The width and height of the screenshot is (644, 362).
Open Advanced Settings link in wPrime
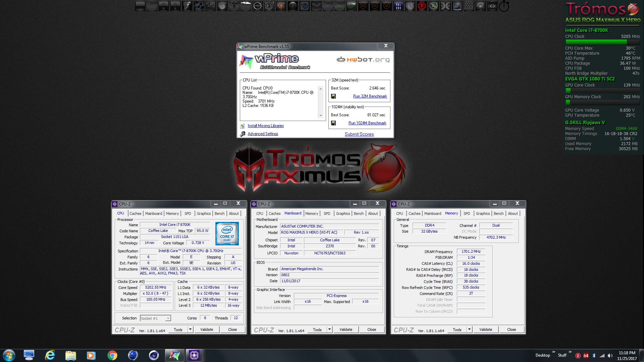(263, 134)
